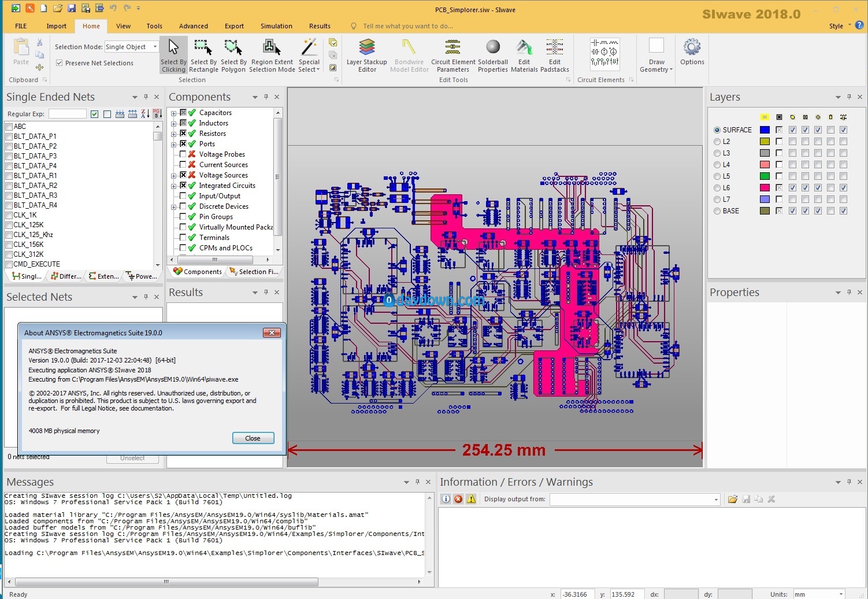The image size is (868, 599).
Task: Switch to the Import ribbon tab
Action: coord(57,26)
